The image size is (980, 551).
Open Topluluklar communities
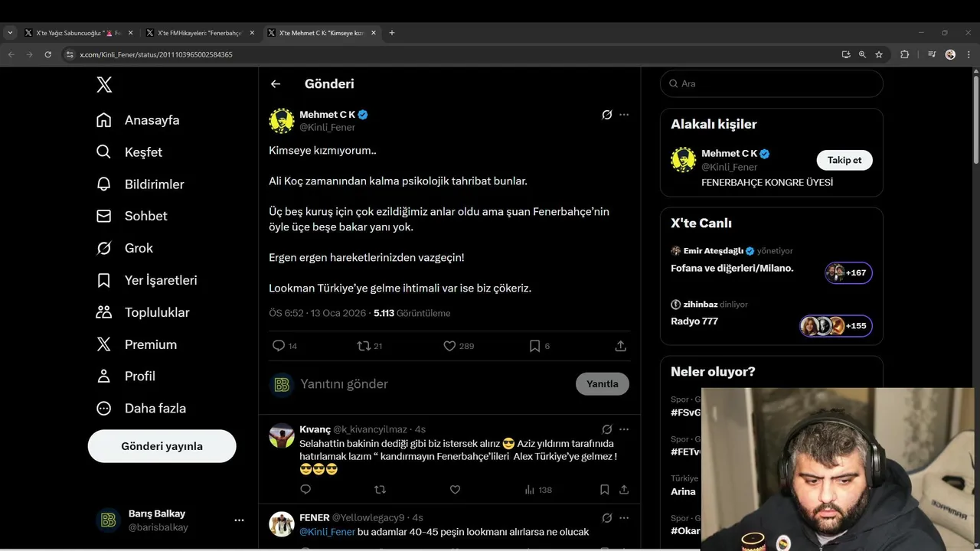coord(142,312)
